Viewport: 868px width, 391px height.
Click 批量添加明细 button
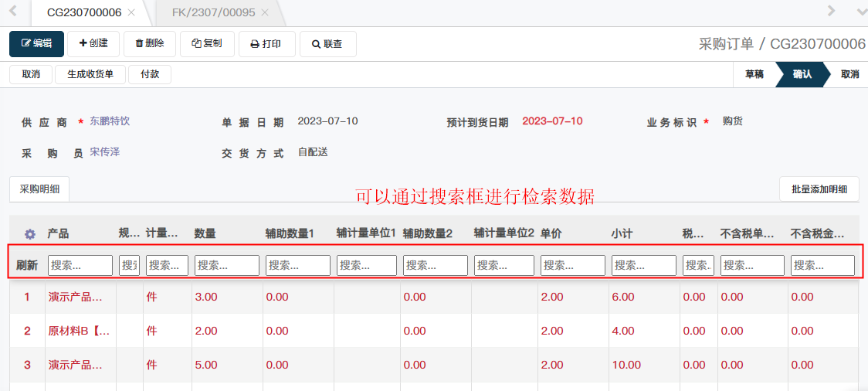[x=819, y=189]
